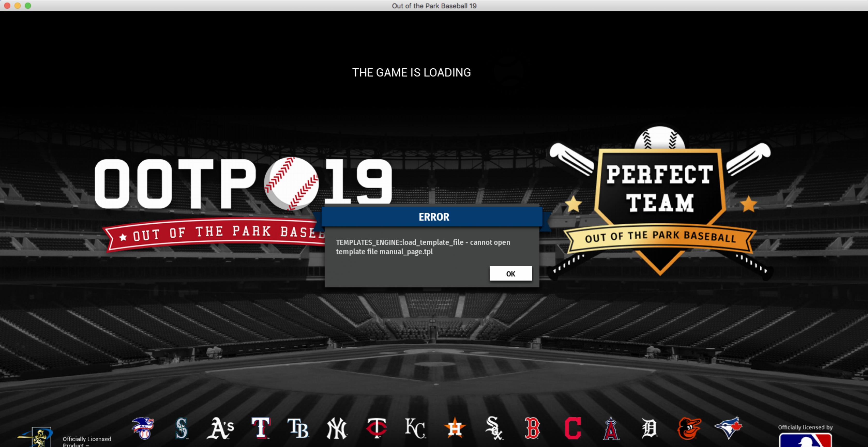Select the New York Yankees logo
Viewport: 868px width, 447px height.
click(x=336, y=428)
